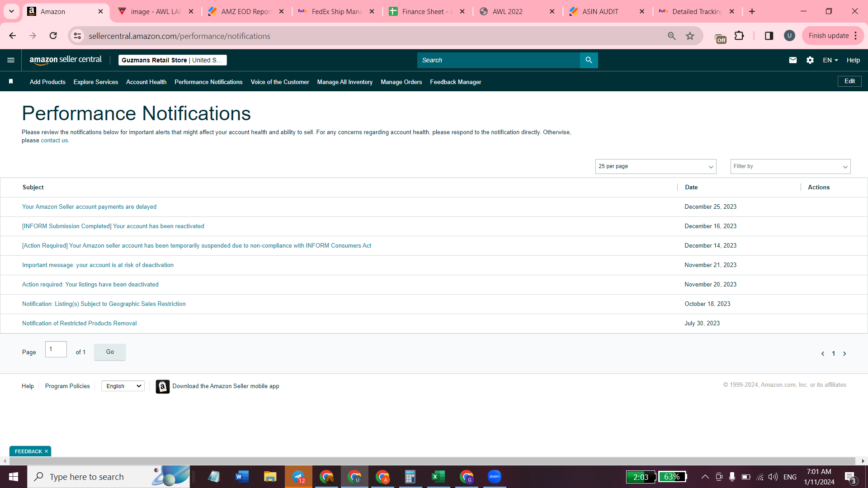Click the Help link in the header
Viewport: 868px width, 488px height.
[x=853, y=60]
